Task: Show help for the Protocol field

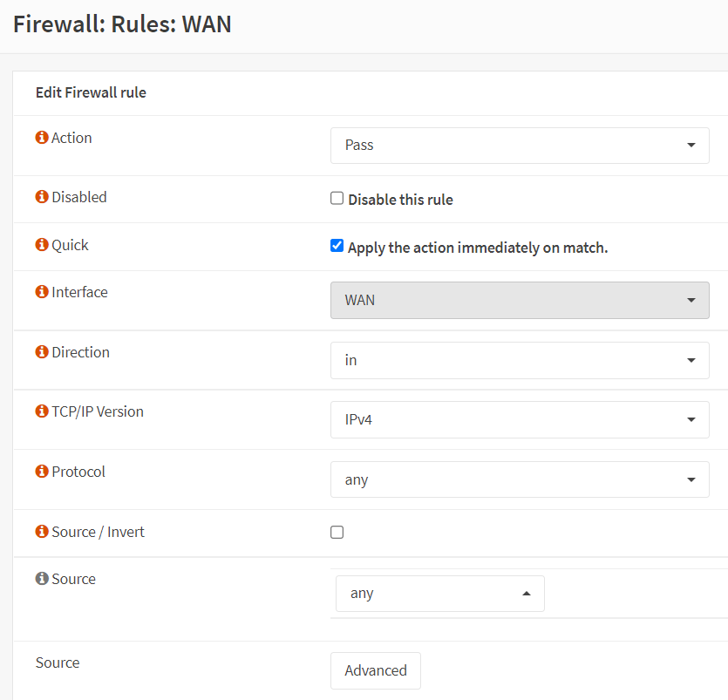Action: [42, 472]
